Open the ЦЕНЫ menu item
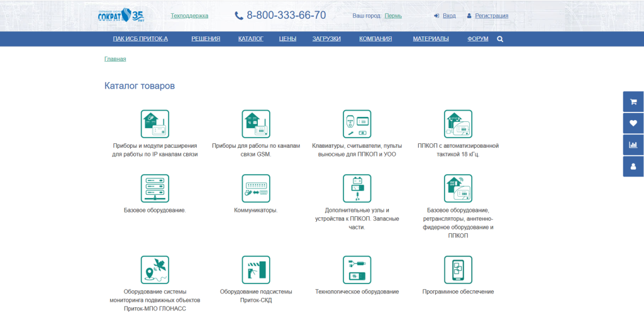 pos(287,39)
